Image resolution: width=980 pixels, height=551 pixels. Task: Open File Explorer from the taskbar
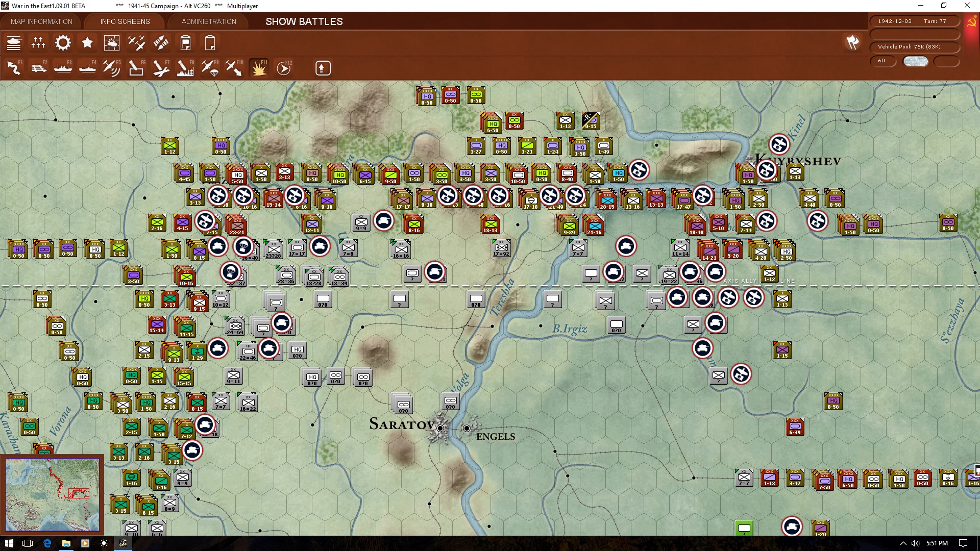pos(66,543)
